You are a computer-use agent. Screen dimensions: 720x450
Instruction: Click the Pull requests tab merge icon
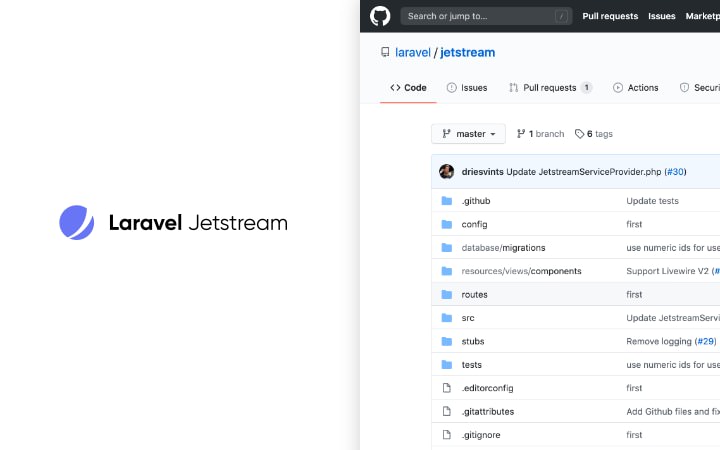[x=513, y=87]
